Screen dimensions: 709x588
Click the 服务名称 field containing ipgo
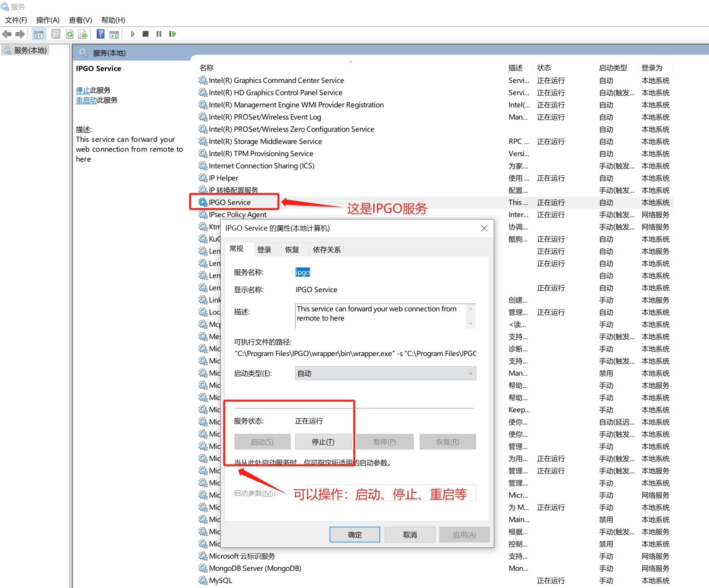click(303, 272)
